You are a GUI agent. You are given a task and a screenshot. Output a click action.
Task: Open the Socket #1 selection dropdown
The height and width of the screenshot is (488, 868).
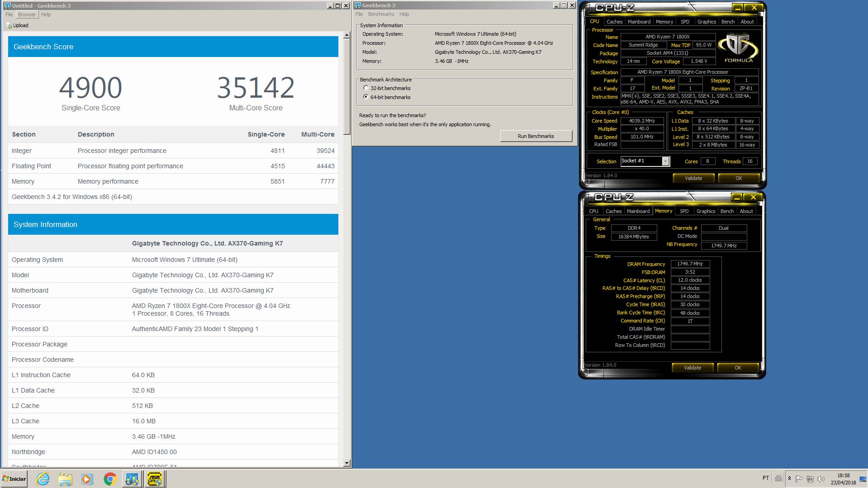coord(665,161)
